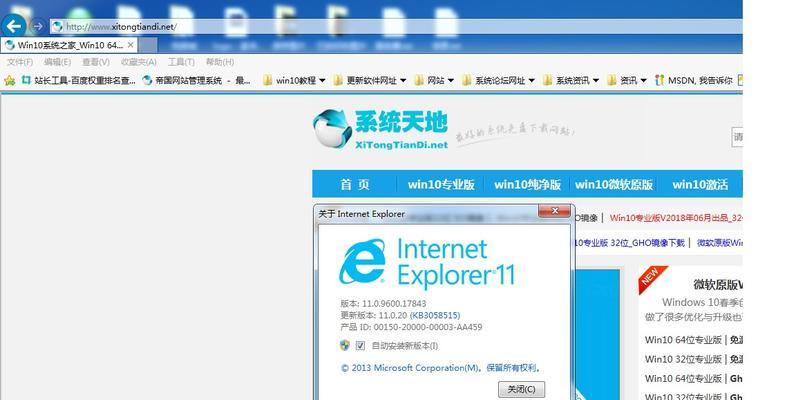
Task: Click the site icon in the address bar
Action: (x=58, y=26)
